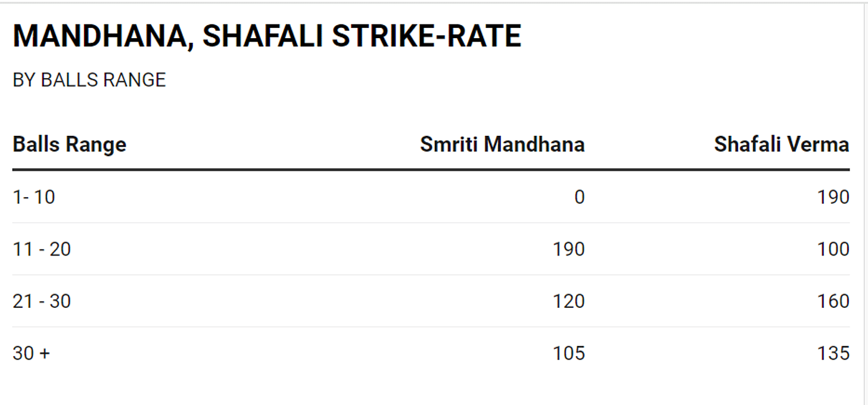868x405 pixels.
Task: Pick the '30 +' row label
Action: coord(32,353)
